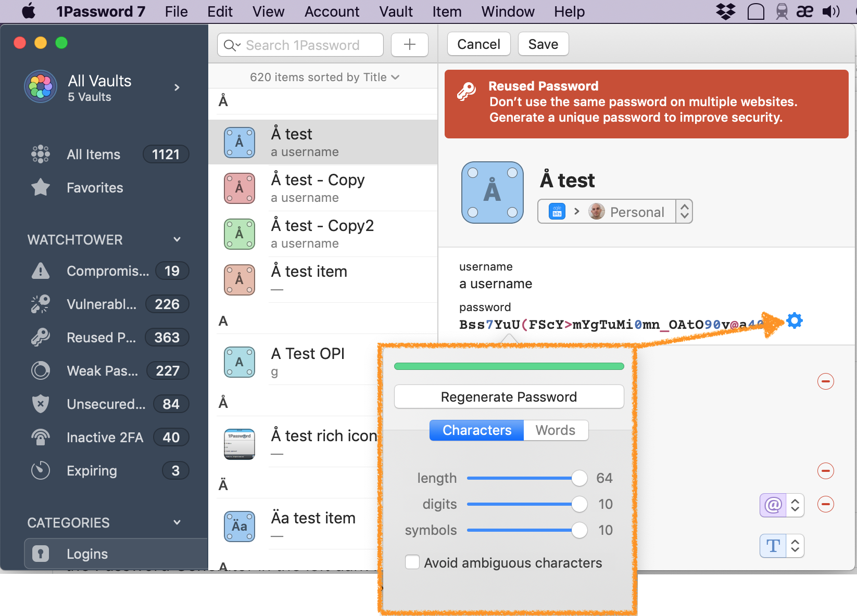Image resolution: width=857 pixels, height=616 pixels.
Task: Open Weak Passwords circle icon
Action: [x=41, y=371]
